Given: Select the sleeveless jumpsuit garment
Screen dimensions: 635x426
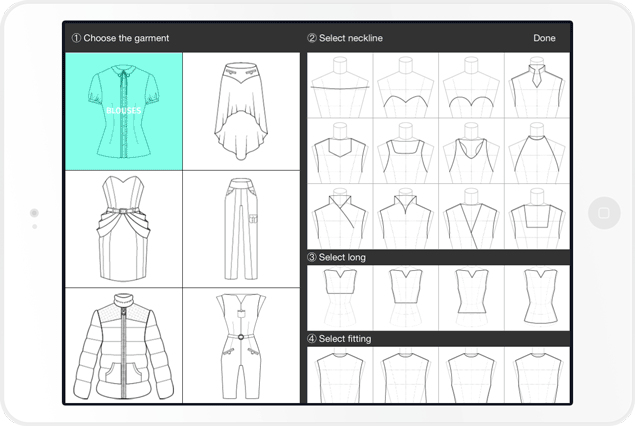Looking at the screenshot, I should pos(241,345).
